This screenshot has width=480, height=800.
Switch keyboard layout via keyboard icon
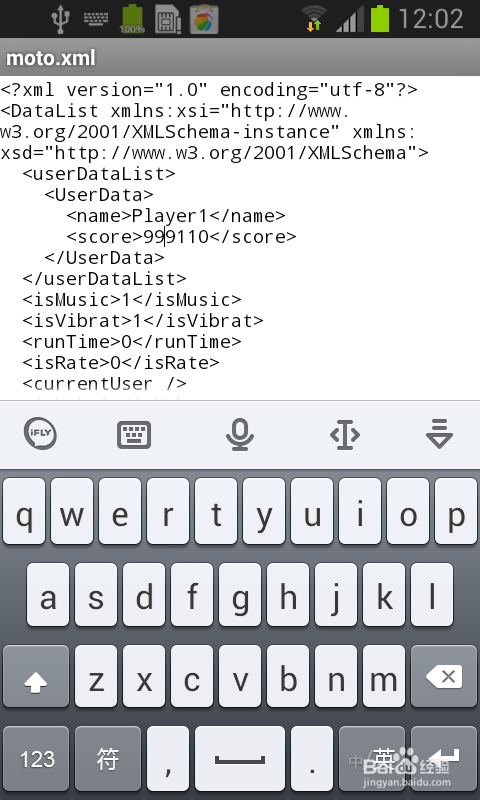click(x=134, y=435)
